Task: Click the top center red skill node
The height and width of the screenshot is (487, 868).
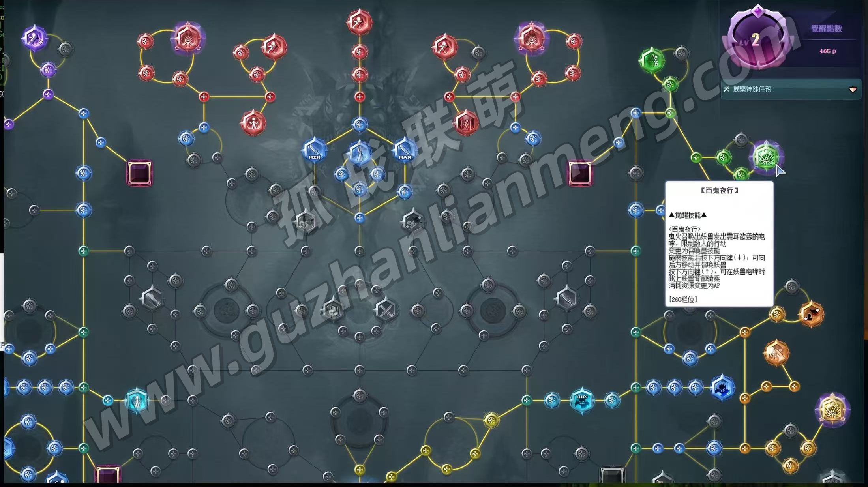Action: pos(359,22)
